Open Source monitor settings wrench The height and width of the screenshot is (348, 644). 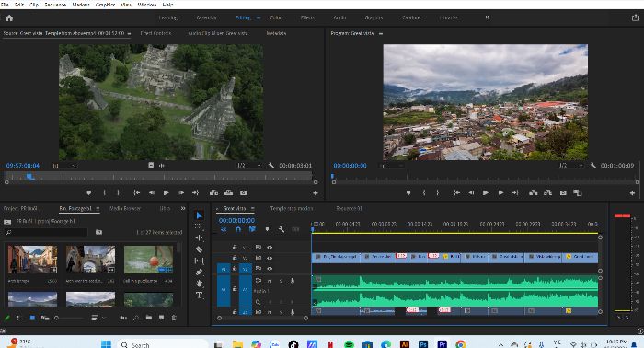(271, 165)
